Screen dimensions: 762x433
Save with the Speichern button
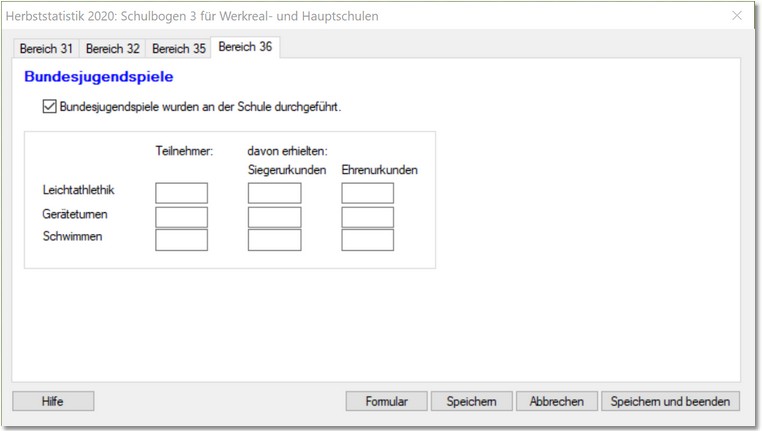(x=471, y=401)
